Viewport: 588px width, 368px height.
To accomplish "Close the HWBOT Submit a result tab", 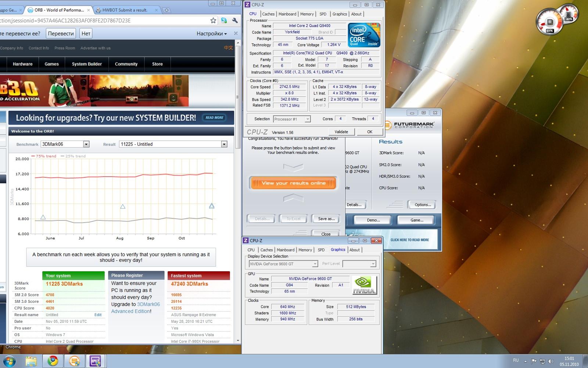I will click(157, 10).
